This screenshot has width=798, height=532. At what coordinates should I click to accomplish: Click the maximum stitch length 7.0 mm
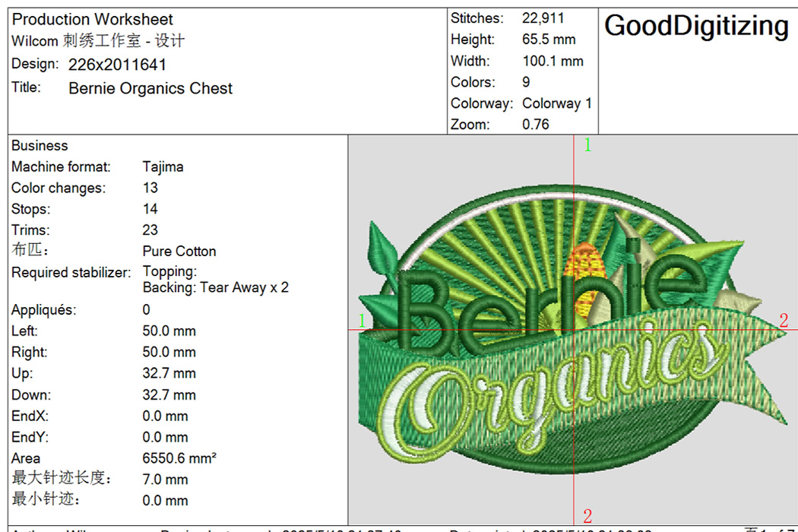click(x=165, y=480)
